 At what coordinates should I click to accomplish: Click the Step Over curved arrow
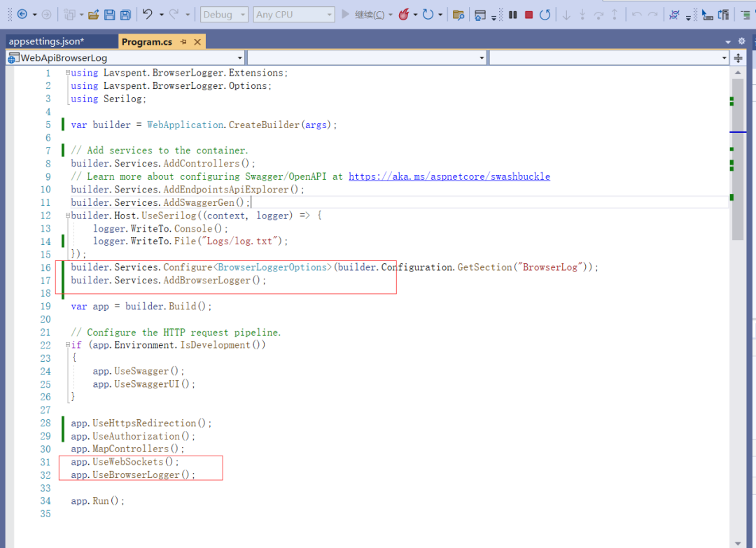598,15
